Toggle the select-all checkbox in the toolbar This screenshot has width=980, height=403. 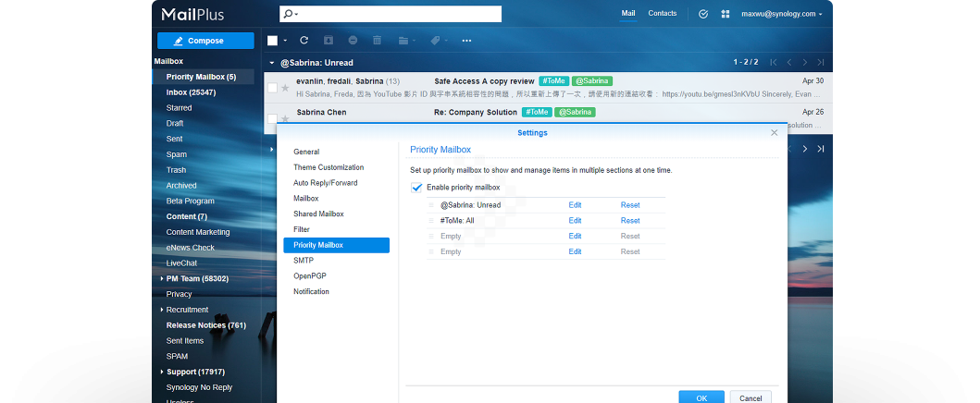point(273,41)
